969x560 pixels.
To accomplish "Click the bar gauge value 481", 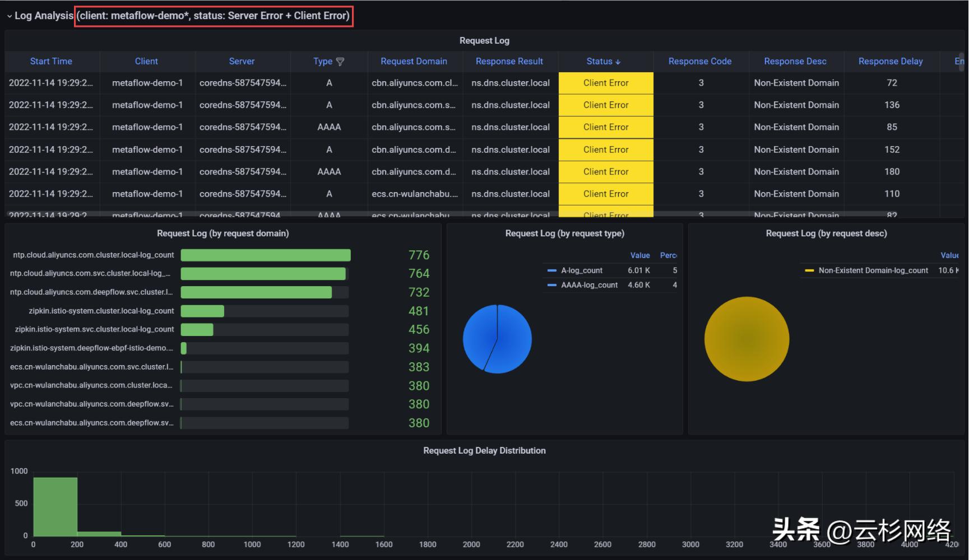I will [419, 311].
